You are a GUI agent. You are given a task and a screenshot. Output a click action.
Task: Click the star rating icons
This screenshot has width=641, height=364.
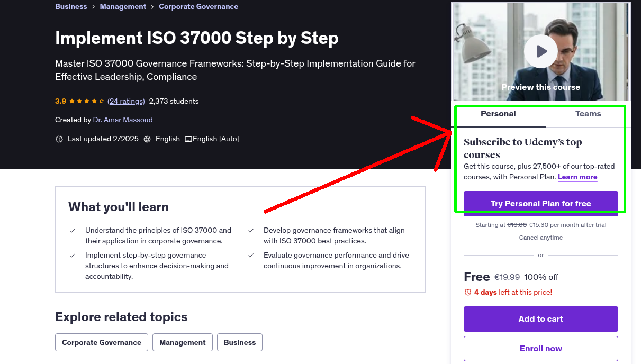click(87, 101)
